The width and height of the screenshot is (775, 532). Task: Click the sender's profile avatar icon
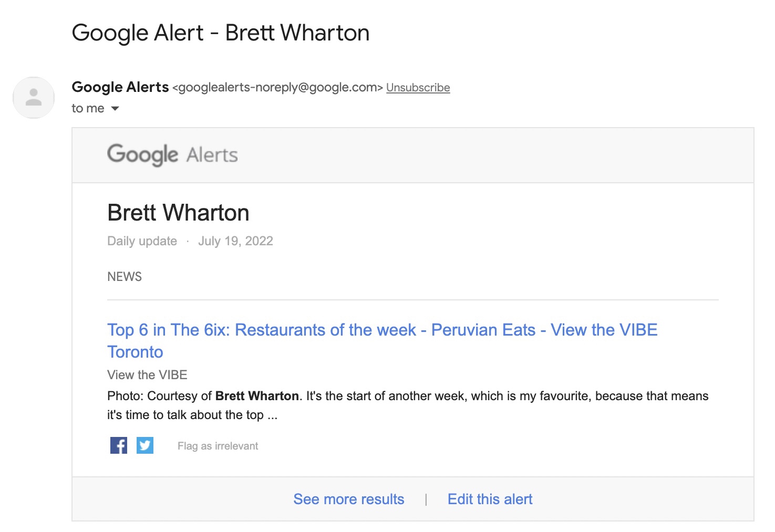(x=34, y=98)
